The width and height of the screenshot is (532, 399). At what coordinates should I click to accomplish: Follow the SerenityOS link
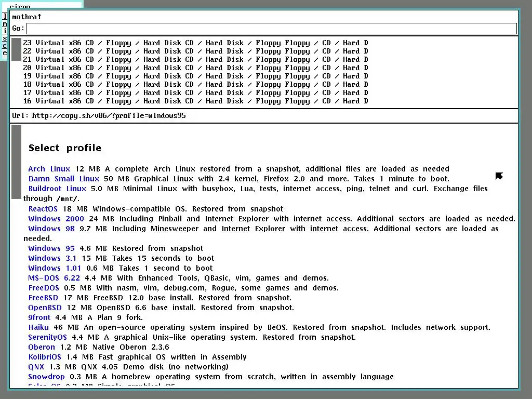(x=47, y=337)
